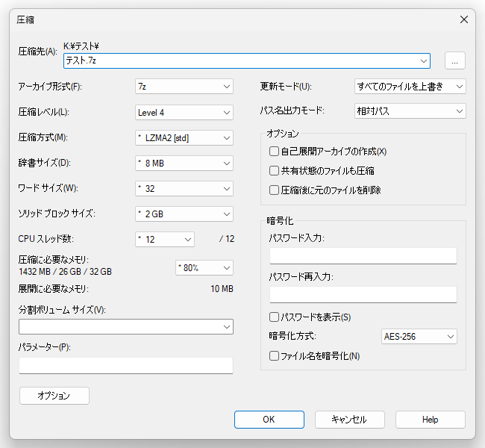The width and height of the screenshot is (485, 448).
Task: Open the 圧縮レベル Level 4 dropdown
Action: (184, 113)
